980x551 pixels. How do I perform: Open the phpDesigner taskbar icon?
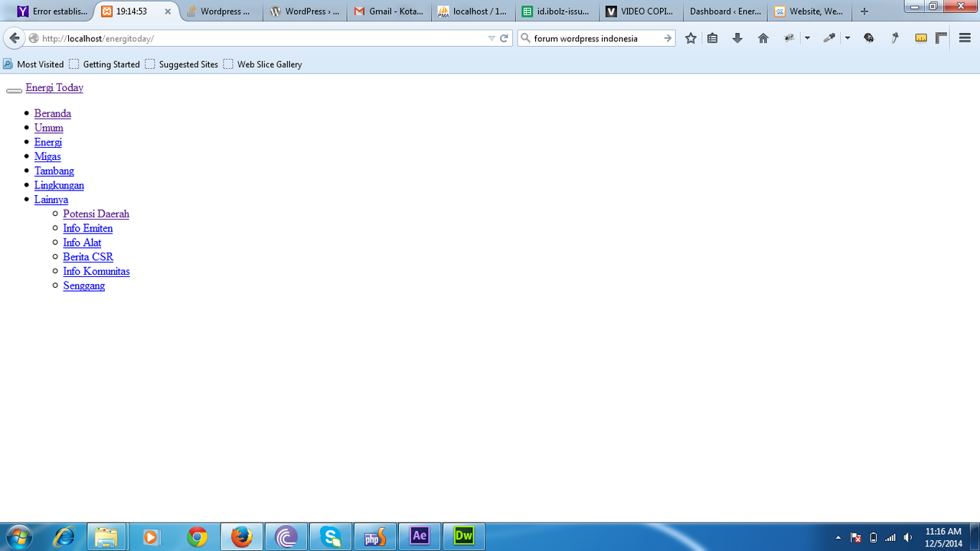tap(375, 536)
